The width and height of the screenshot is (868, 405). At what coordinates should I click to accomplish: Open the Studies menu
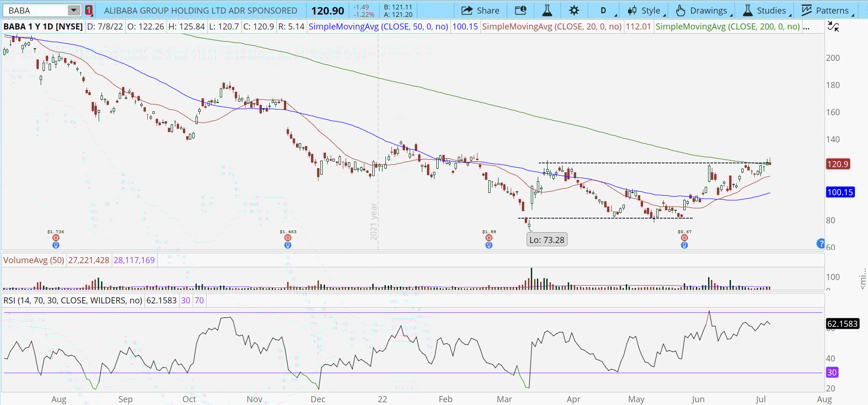coord(765,10)
